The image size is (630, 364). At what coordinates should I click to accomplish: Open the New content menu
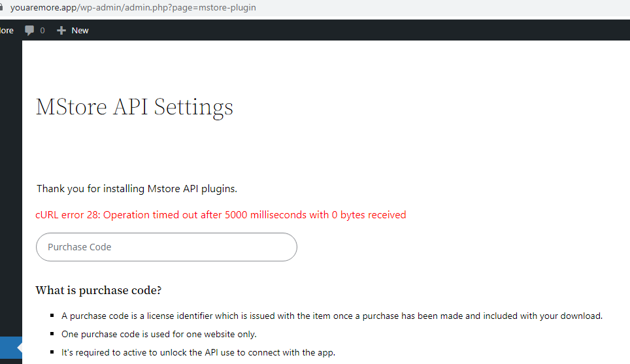point(73,31)
